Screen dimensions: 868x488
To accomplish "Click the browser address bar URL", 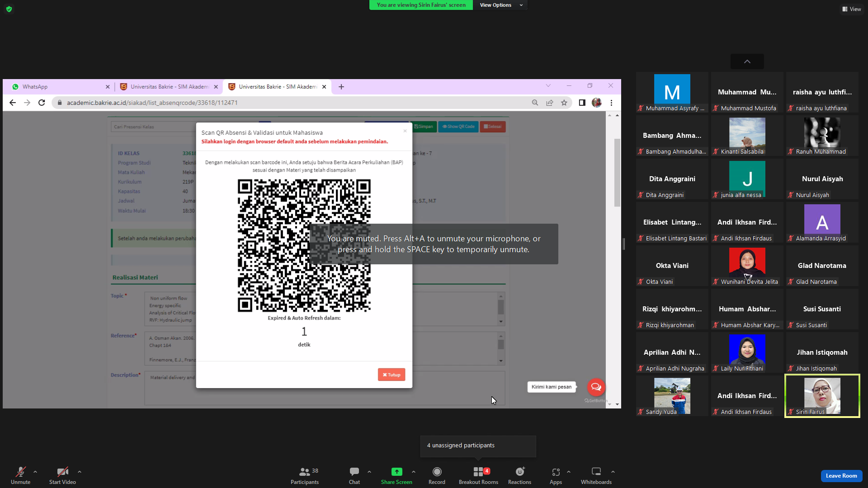I will pyautogui.click(x=152, y=103).
